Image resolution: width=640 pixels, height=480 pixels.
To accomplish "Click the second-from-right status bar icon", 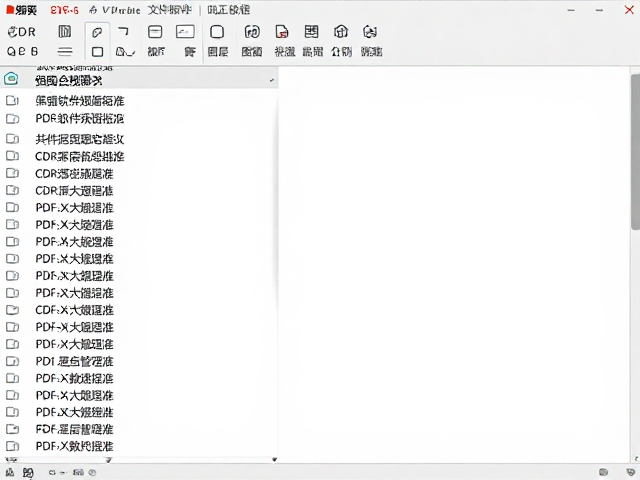I will click(x=603, y=472).
